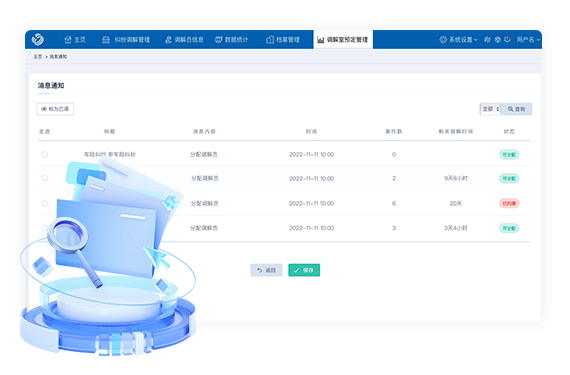Click the 可分配 status badge in the first row
This screenshot has width=570, height=375.
click(509, 155)
